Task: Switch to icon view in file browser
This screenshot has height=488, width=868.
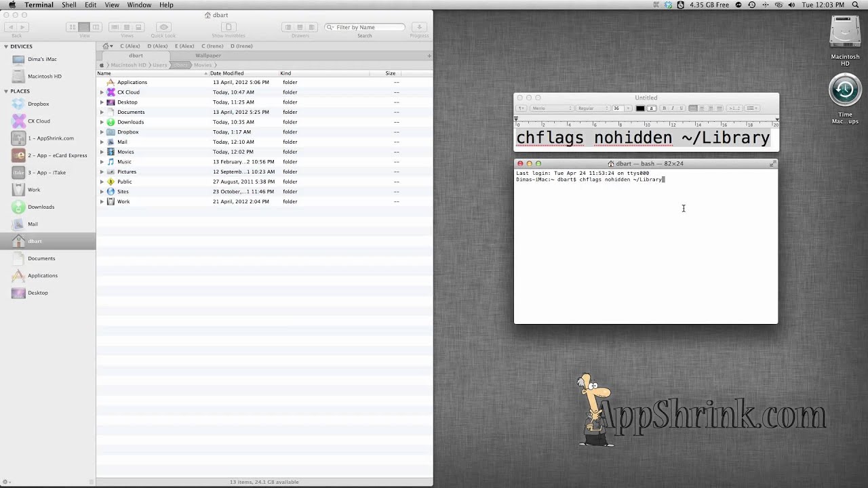Action: click(x=72, y=27)
